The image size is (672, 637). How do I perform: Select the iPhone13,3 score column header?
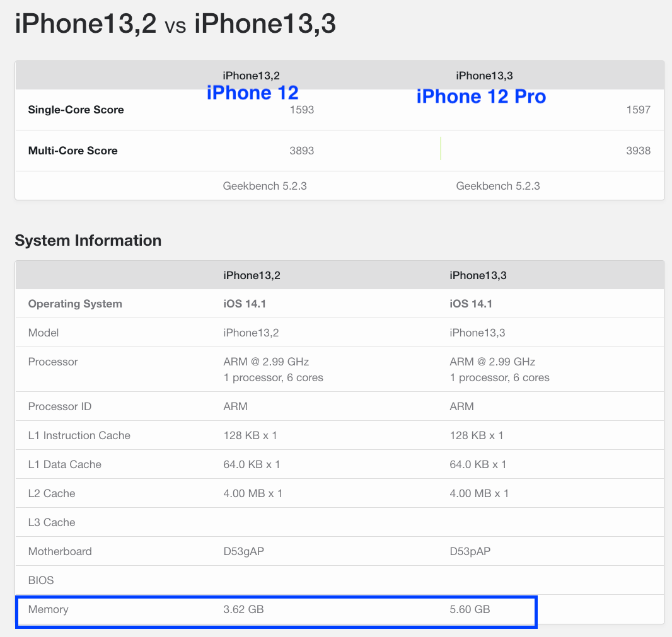point(484,76)
